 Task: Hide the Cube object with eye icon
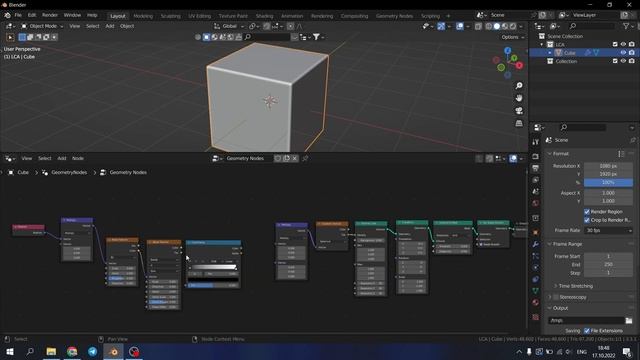pyautogui.click(x=623, y=53)
